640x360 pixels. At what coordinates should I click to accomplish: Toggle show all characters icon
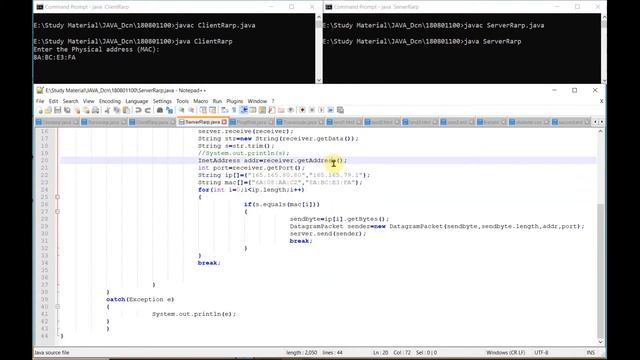[x=234, y=110]
